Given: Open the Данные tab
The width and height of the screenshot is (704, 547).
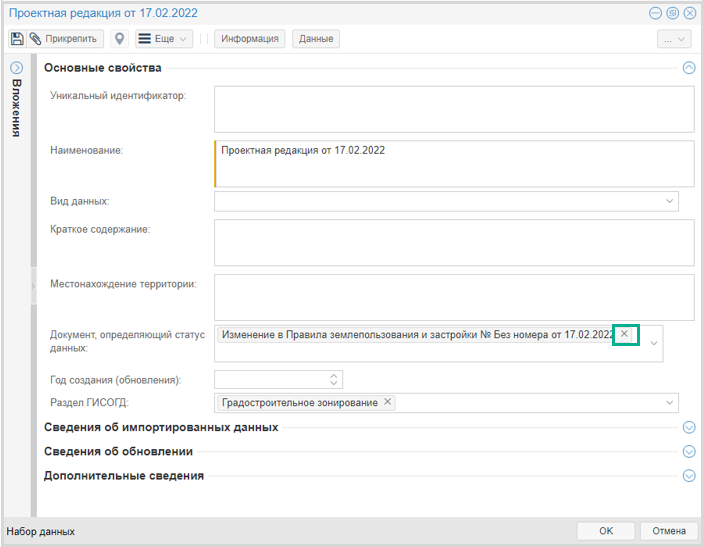Looking at the screenshot, I should click(316, 39).
